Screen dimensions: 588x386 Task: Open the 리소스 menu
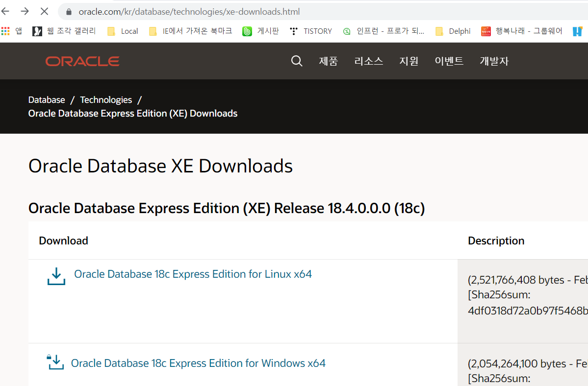(x=369, y=61)
